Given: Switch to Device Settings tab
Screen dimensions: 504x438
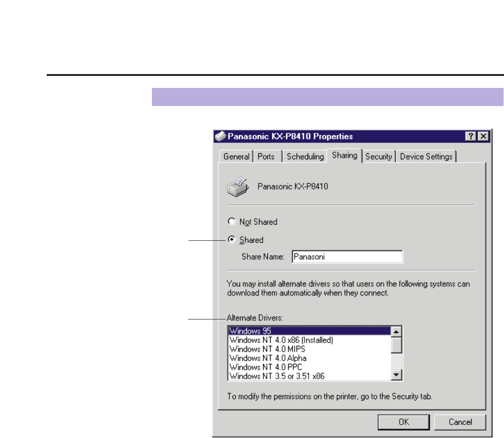Looking at the screenshot, I should coord(426,156).
